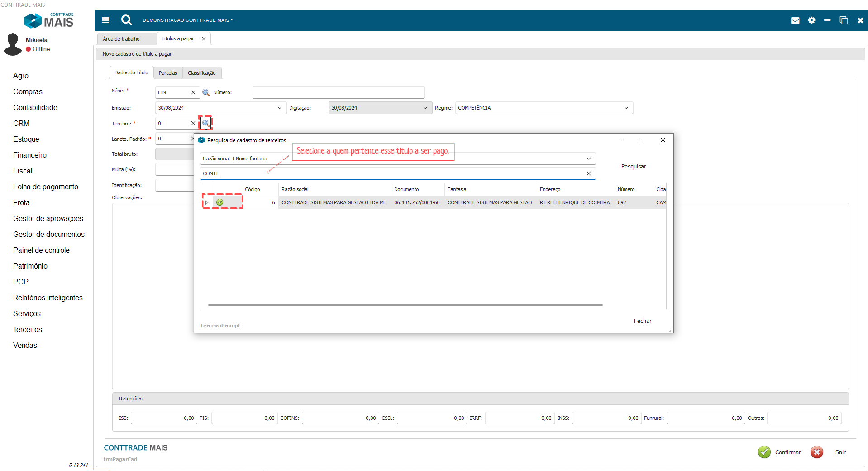Click the horizontal scrollbar in results grid

click(x=405, y=305)
